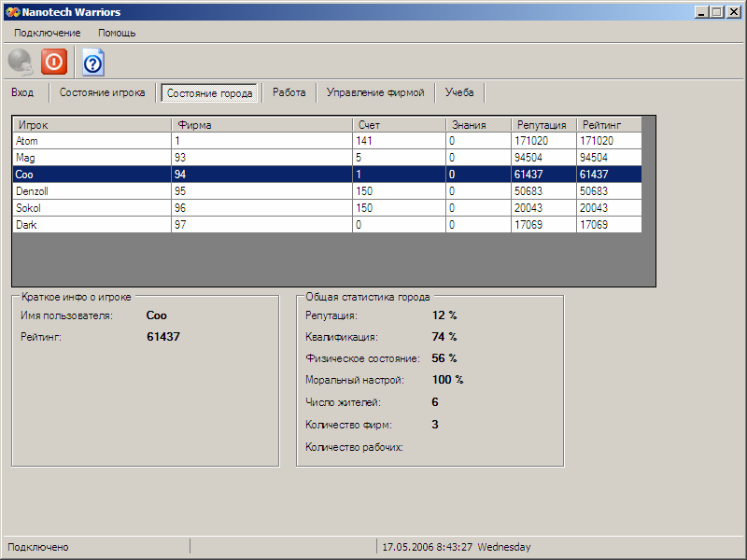Open the Подключение menu
The height and width of the screenshot is (560, 747).
48,33
